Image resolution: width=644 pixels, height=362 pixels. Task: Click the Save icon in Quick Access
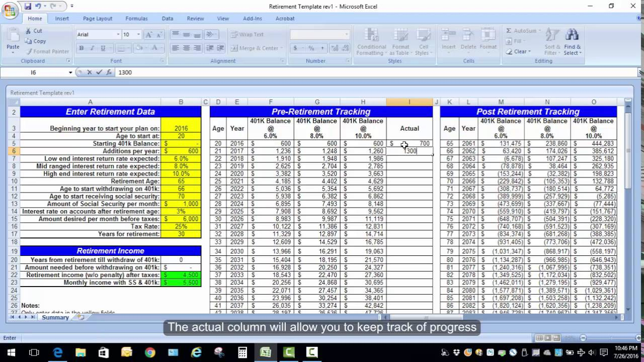pos(28,6)
